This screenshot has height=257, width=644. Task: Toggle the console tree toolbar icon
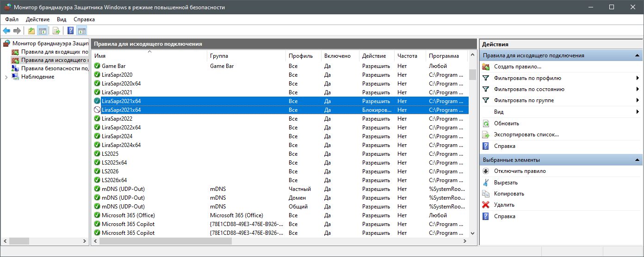click(x=42, y=31)
